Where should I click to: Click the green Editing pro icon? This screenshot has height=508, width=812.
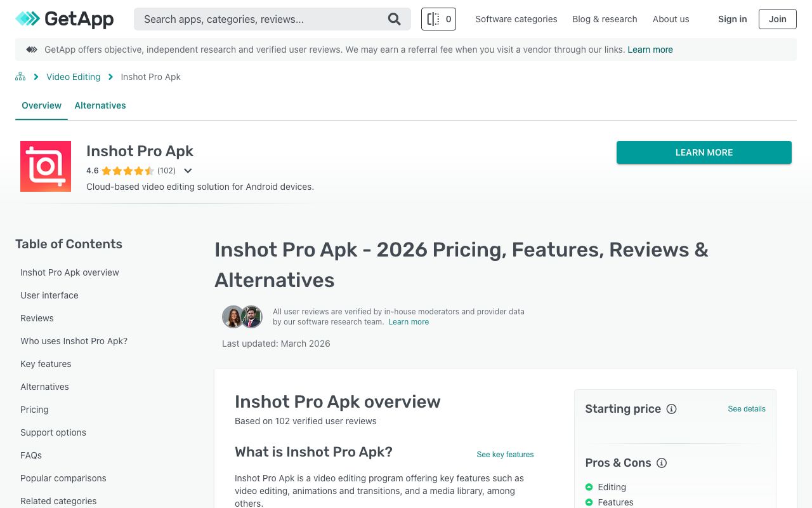(589, 487)
